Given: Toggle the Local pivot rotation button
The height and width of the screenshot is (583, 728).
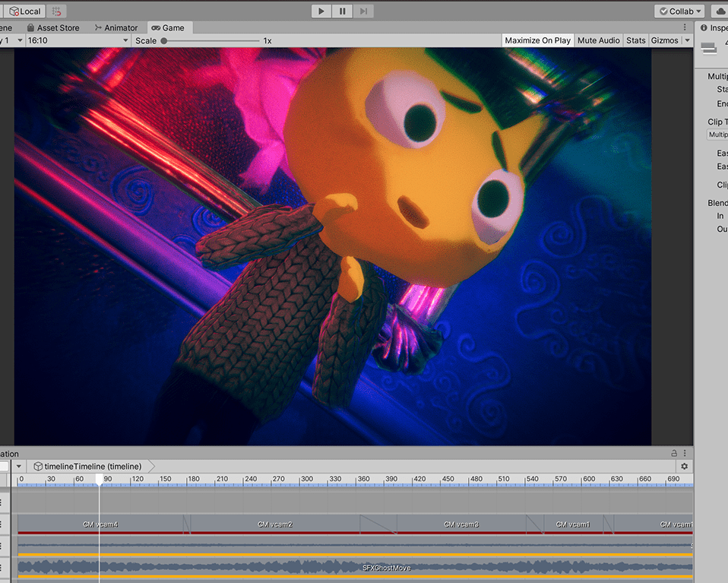Looking at the screenshot, I should click(24, 11).
